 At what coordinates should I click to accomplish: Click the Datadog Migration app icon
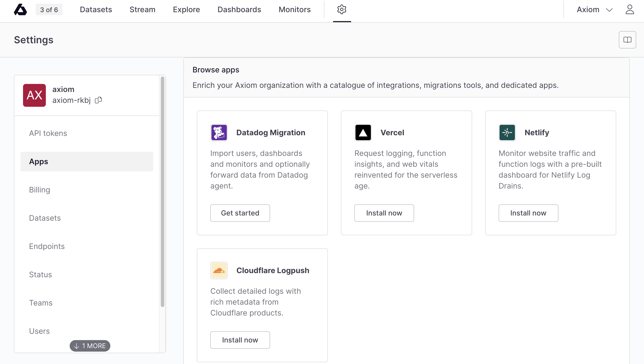219,132
